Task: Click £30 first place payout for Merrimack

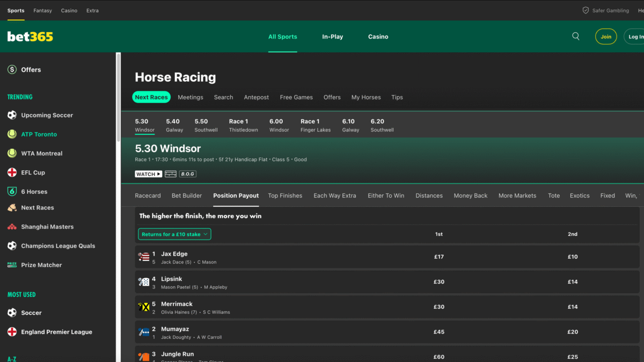Action: pyautogui.click(x=439, y=307)
